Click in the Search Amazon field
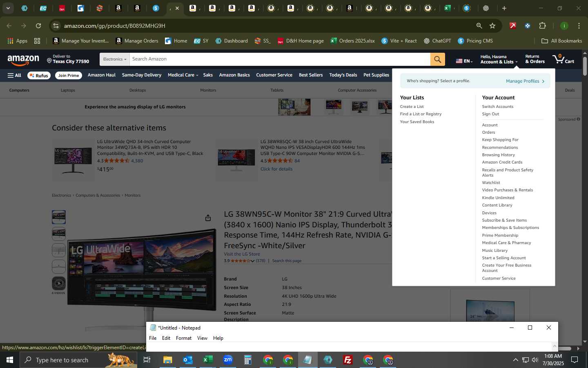The image size is (588, 368). (280, 59)
